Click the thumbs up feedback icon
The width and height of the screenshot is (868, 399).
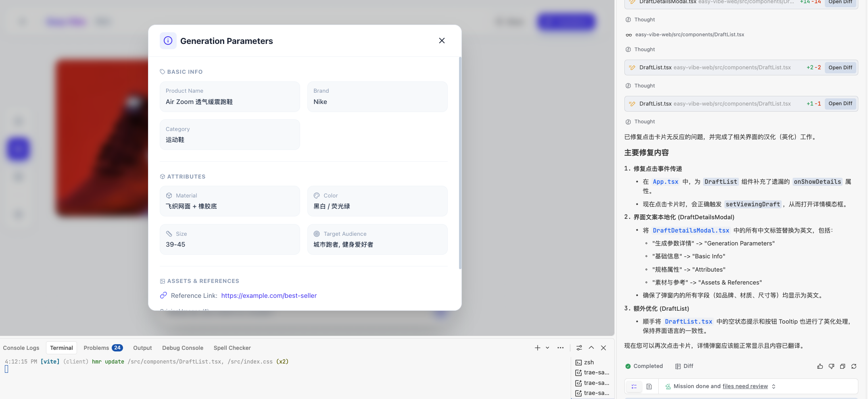point(820,366)
